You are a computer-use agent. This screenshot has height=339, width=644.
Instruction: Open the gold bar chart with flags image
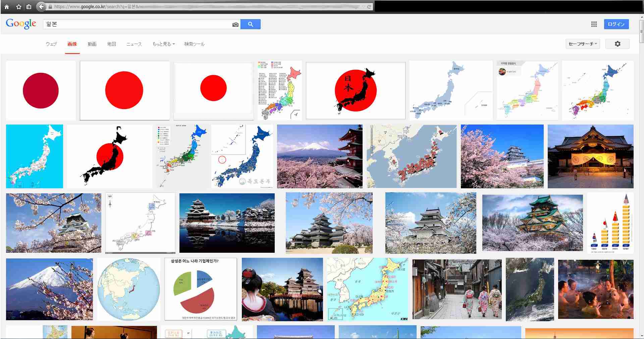(610, 223)
